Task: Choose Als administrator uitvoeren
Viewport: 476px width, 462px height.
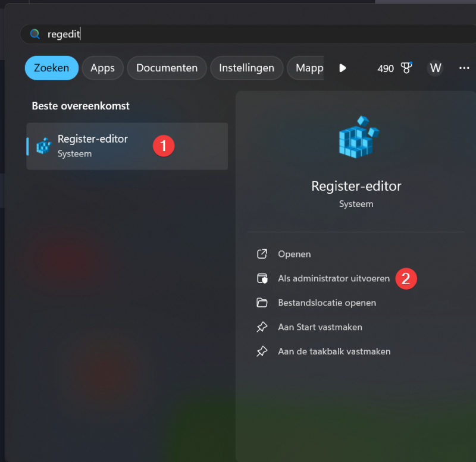Action: coord(333,278)
